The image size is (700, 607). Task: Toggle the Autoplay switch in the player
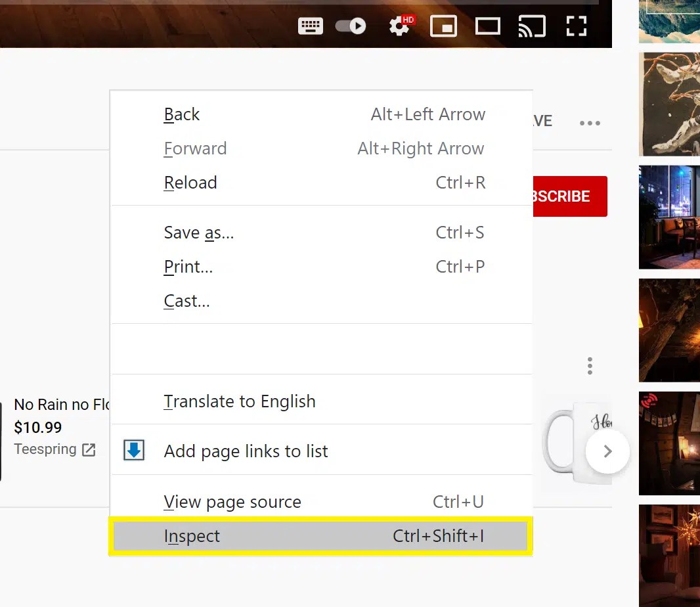[x=351, y=24]
